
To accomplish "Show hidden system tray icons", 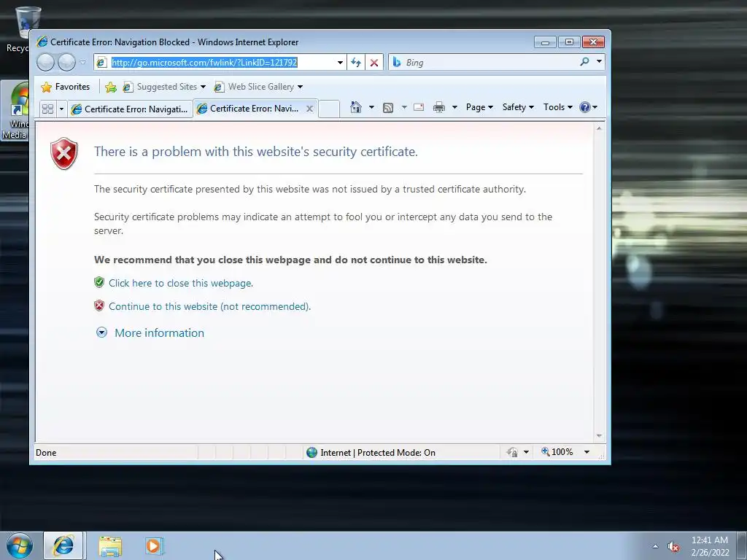I will 655,546.
